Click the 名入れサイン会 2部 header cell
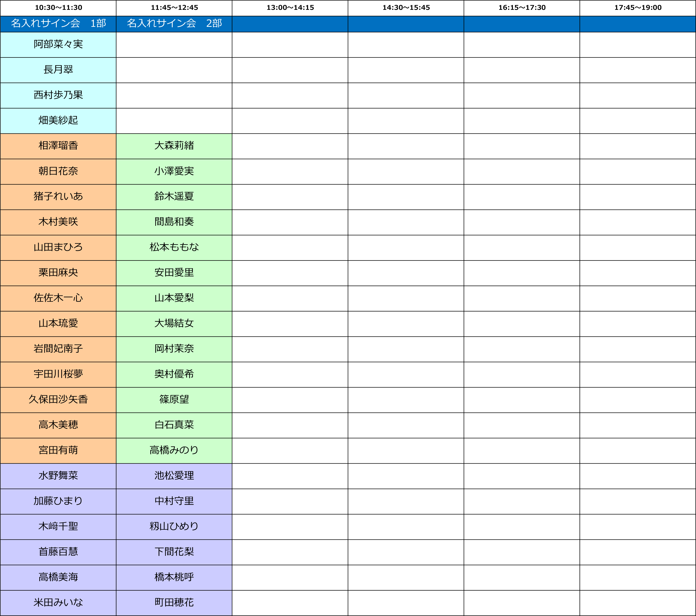This screenshot has height=616, width=696. tap(174, 24)
